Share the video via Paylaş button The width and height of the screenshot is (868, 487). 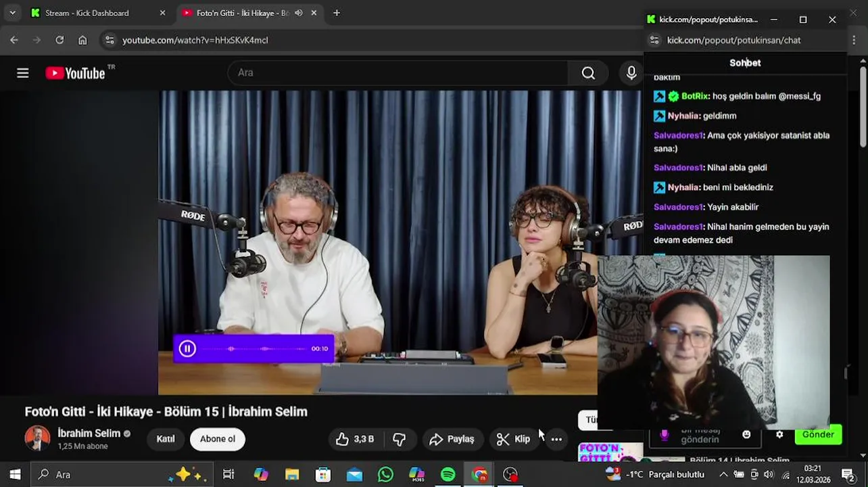452,439
